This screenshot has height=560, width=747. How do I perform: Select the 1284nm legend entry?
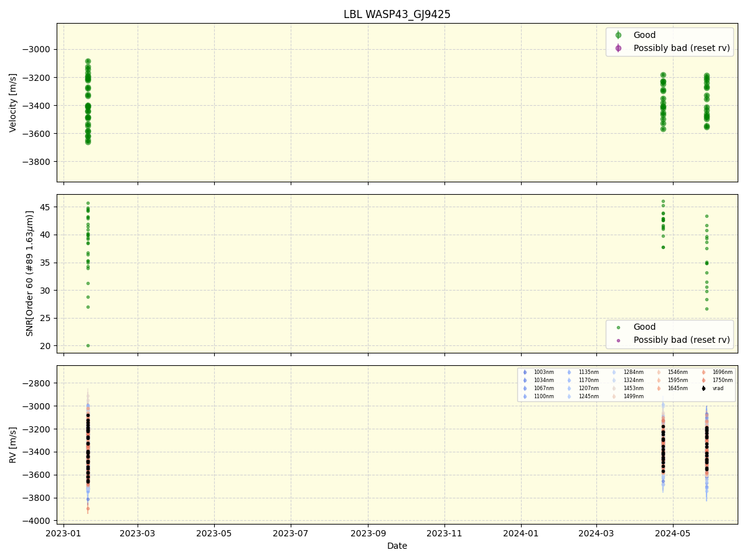point(633,372)
